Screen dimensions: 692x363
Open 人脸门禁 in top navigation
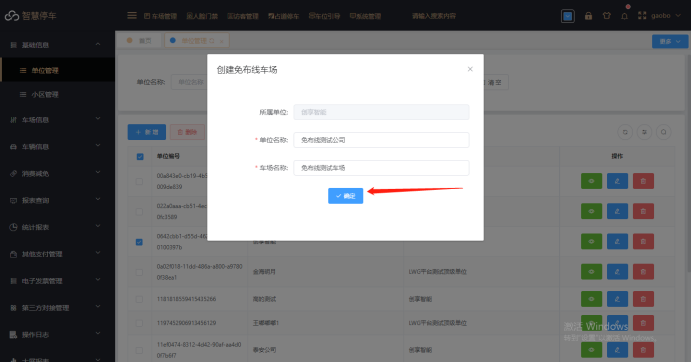pyautogui.click(x=202, y=16)
